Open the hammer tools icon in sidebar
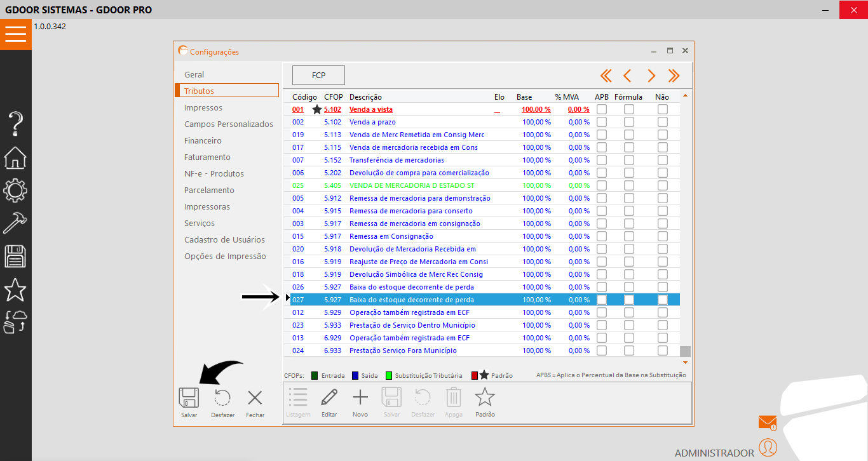 tap(15, 223)
